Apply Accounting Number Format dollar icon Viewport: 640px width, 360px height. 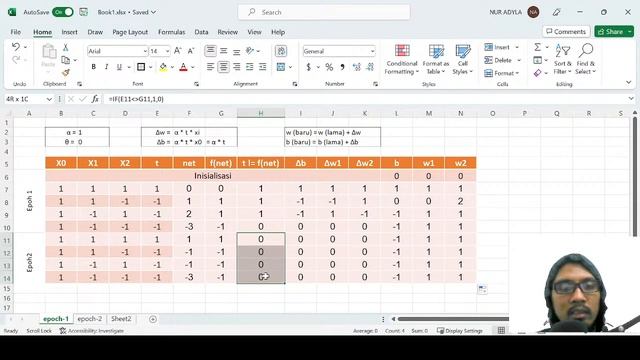coord(309,67)
